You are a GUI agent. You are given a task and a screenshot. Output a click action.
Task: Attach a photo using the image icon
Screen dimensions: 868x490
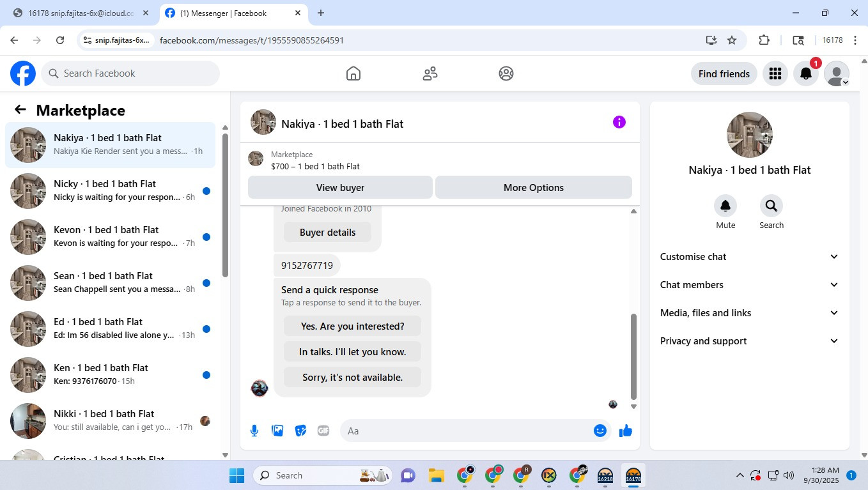pyautogui.click(x=277, y=431)
